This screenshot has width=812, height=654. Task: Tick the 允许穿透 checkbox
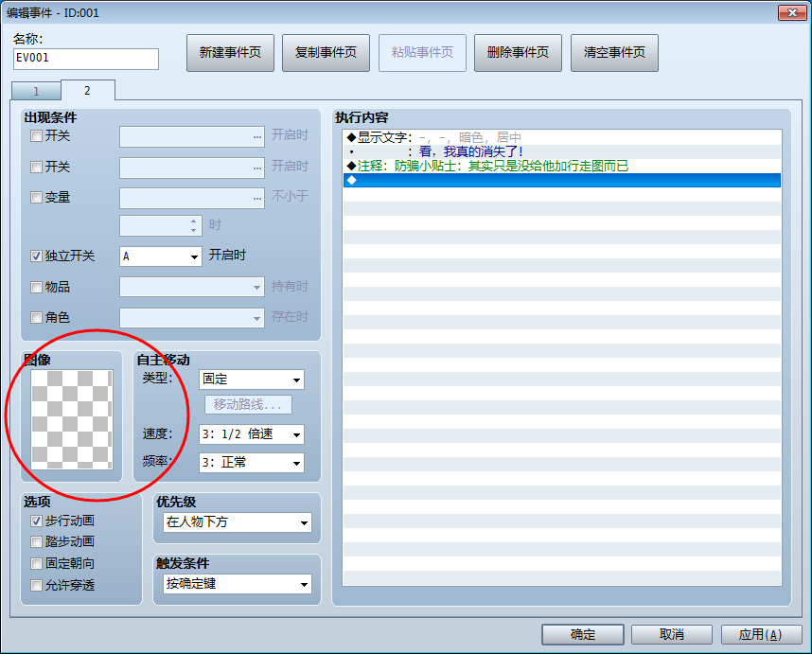coord(36,586)
